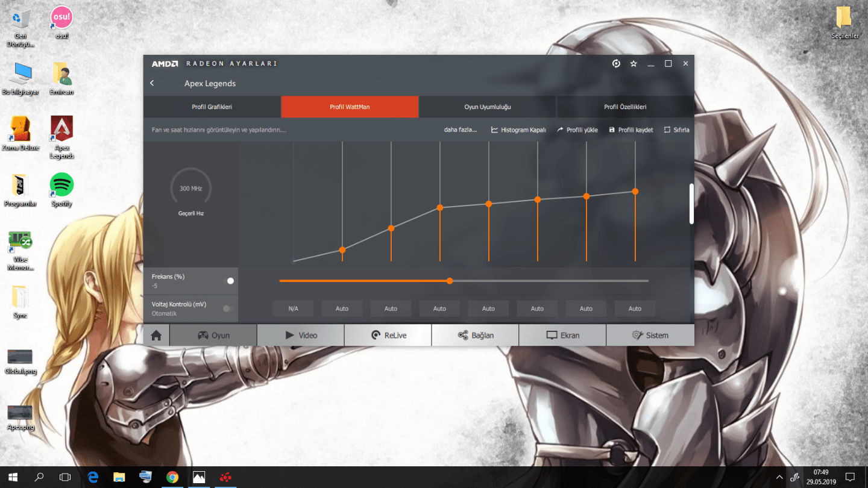Open the taskbar clock showing 07:49

pyautogui.click(x=820, y=477)
